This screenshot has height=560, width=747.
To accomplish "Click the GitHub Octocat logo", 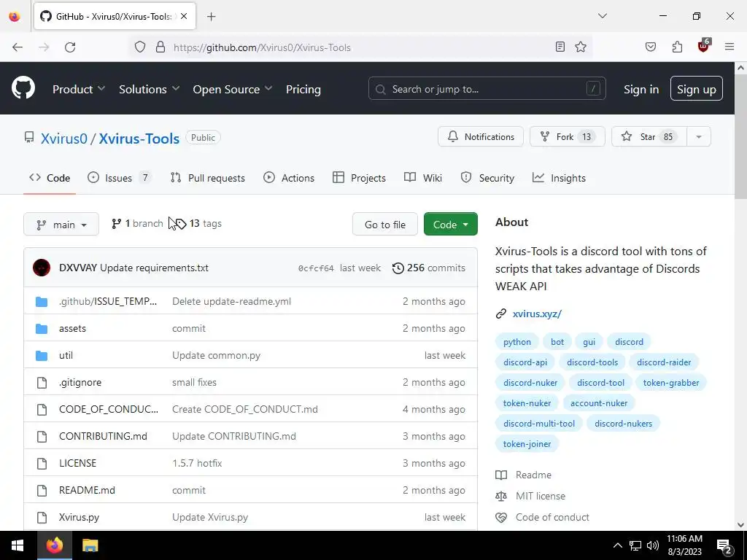I will [x=23, y=88].
